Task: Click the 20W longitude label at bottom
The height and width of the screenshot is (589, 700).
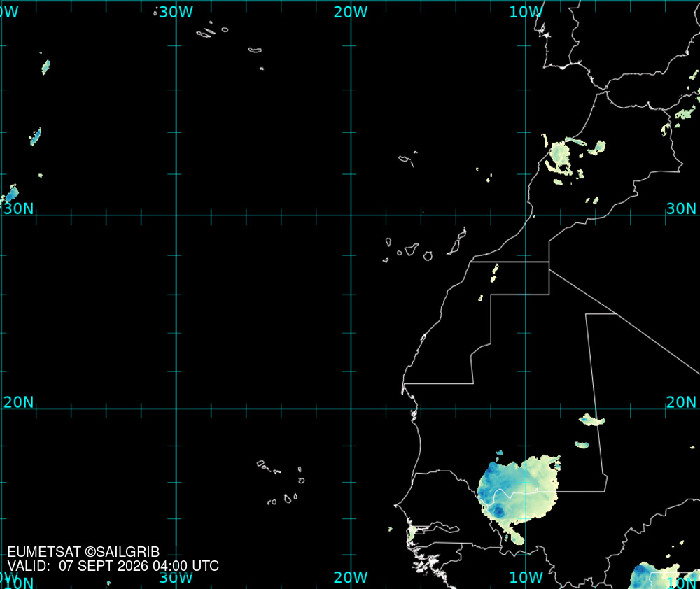Action: (351, 577)
